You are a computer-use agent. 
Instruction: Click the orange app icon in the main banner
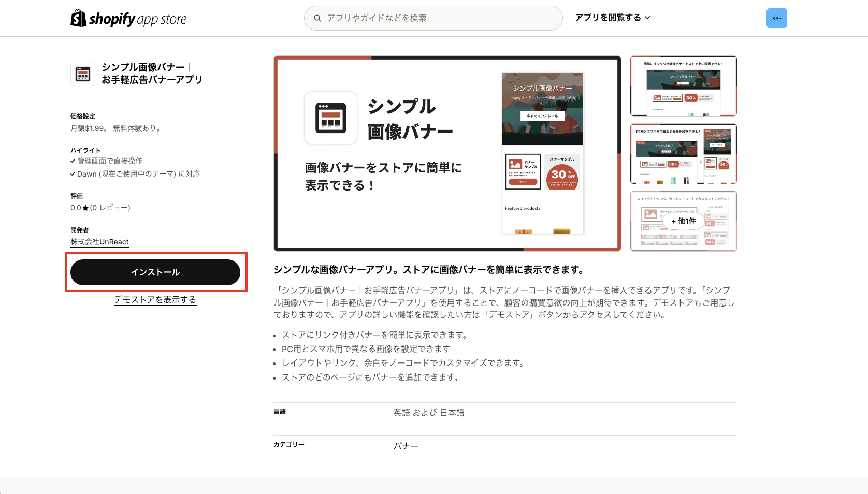point(331,118)
